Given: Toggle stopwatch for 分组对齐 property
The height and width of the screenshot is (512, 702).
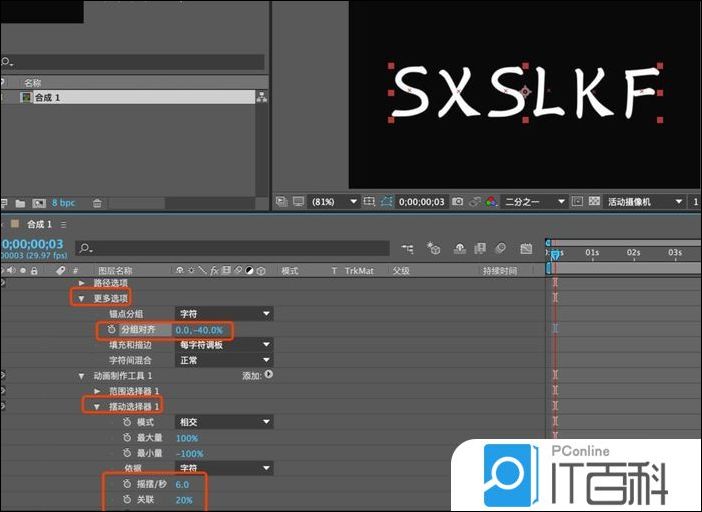Looking at the screenshot, I should 112,329.
